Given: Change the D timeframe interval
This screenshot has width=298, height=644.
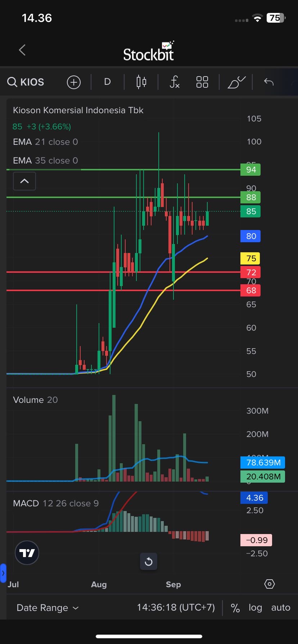Looking at the screenshot, I should 107,82.
